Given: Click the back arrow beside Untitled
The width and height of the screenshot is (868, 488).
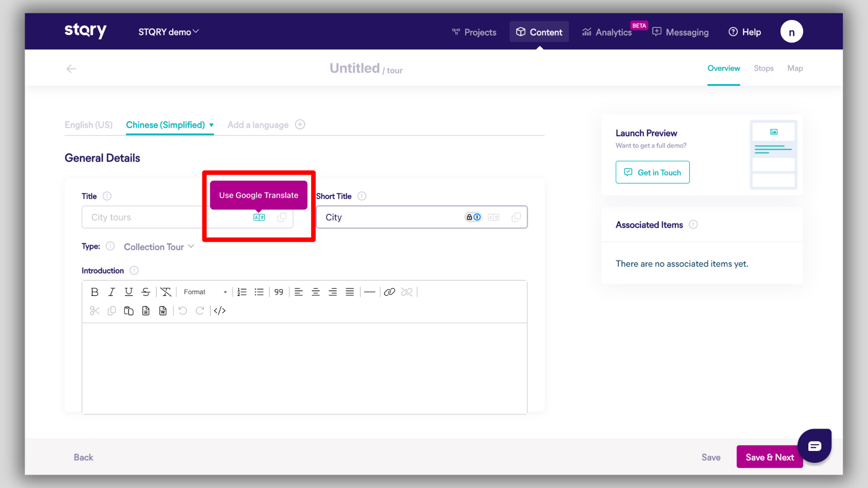Looking at the screenshot, I should pos(71,69).
